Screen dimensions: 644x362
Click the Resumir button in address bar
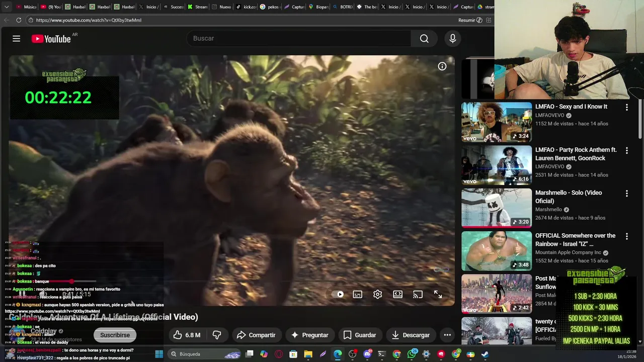tap(470, 20)
